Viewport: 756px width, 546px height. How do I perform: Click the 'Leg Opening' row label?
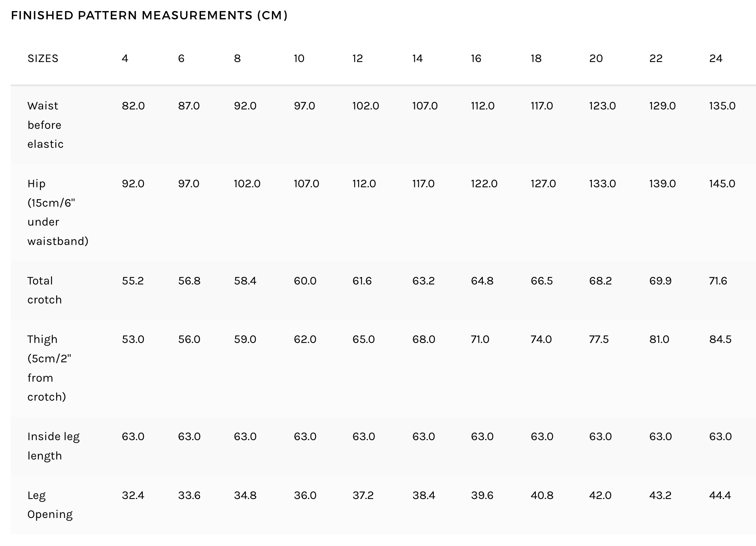pos(50,505)
